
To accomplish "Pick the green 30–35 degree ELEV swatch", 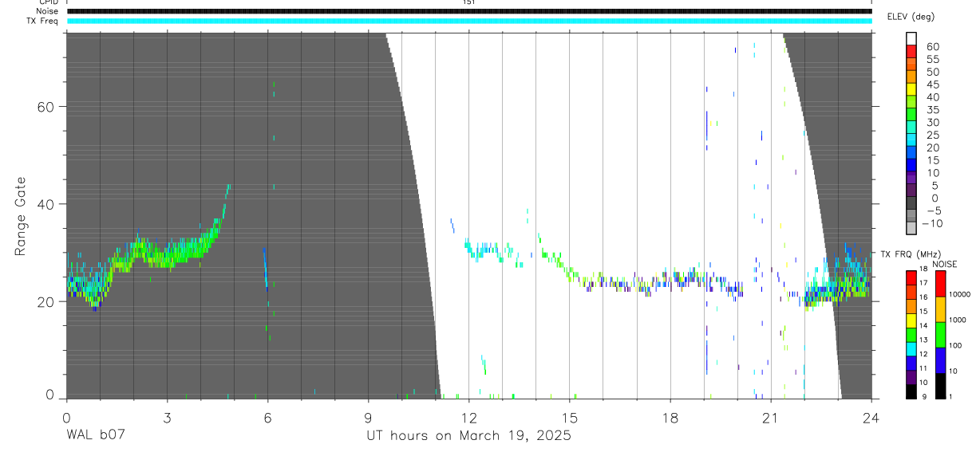I will coord(911,114).
